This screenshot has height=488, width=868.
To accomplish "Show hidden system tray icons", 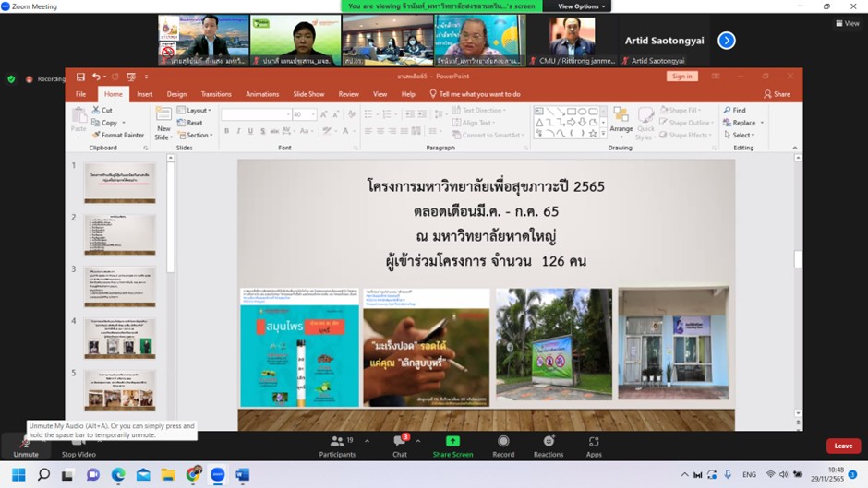I will coord(685,475).
